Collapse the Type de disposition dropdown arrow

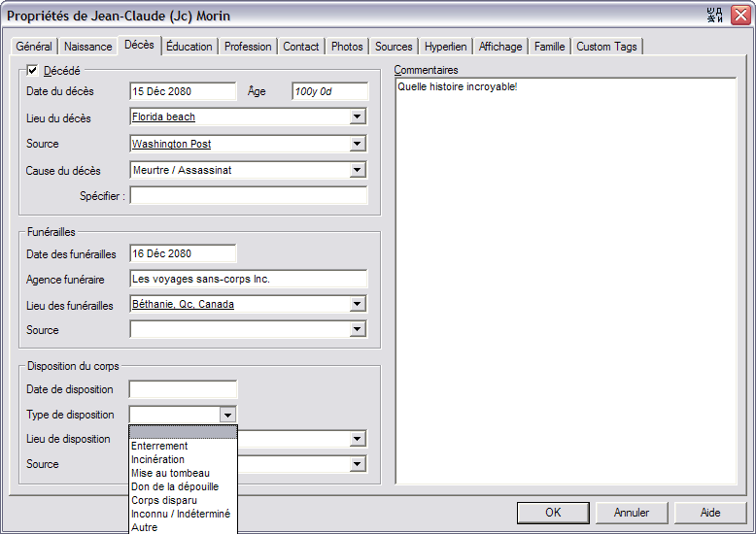(x=227, y=415)
